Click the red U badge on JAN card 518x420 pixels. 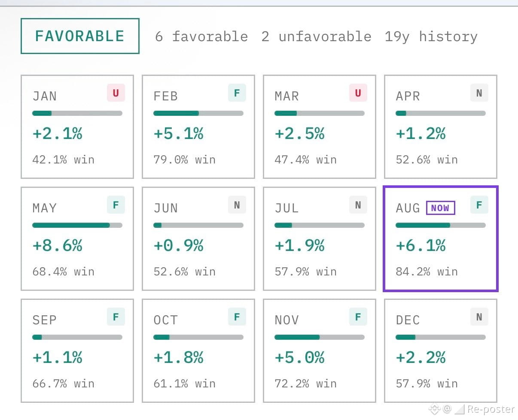[116, 93]
